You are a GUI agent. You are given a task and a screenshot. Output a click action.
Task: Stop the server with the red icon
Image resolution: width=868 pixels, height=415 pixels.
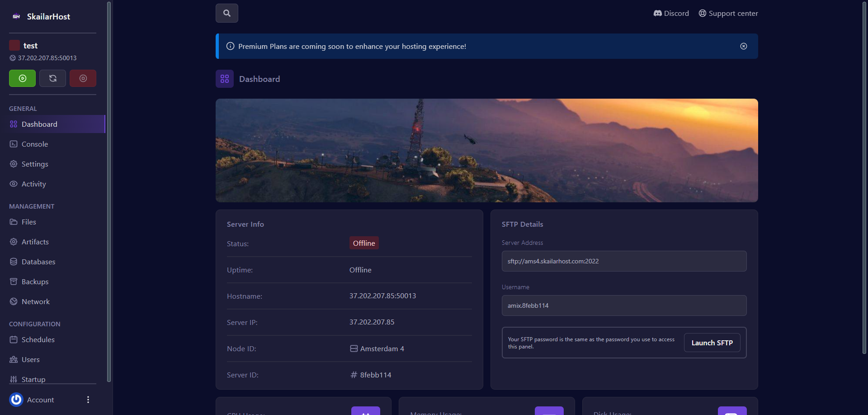83,78
